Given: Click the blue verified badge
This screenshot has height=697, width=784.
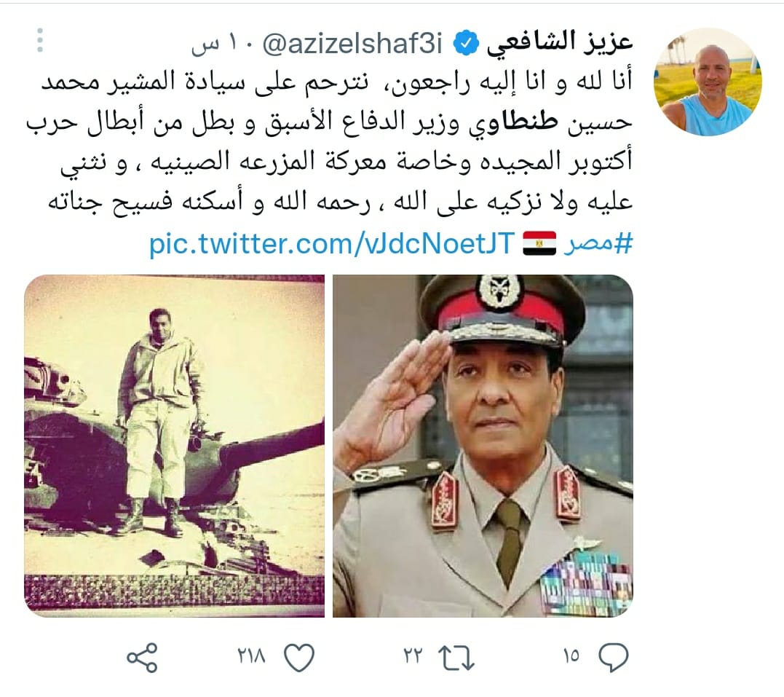Looking at the screenshot, I should [x=466, y=44].
